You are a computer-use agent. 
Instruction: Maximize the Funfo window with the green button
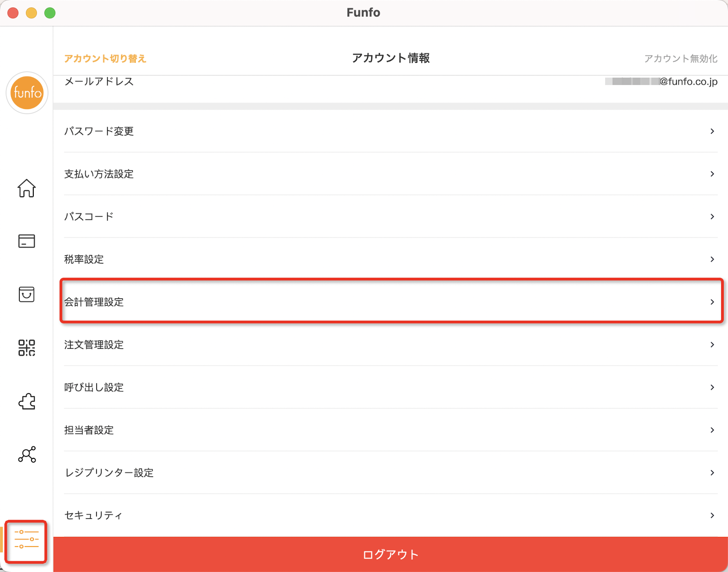coord(50,13)
